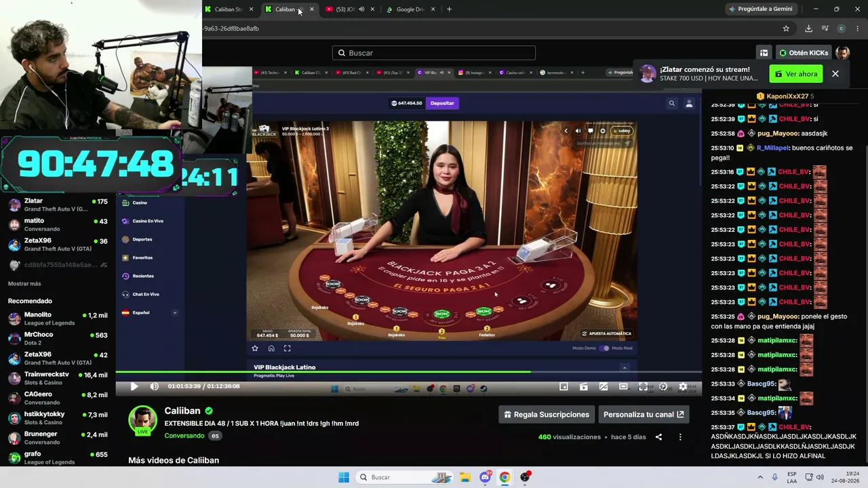868x488 pixels.
Task: Switch to the first Caliiban Stream tab
Action: coord(229,9)
